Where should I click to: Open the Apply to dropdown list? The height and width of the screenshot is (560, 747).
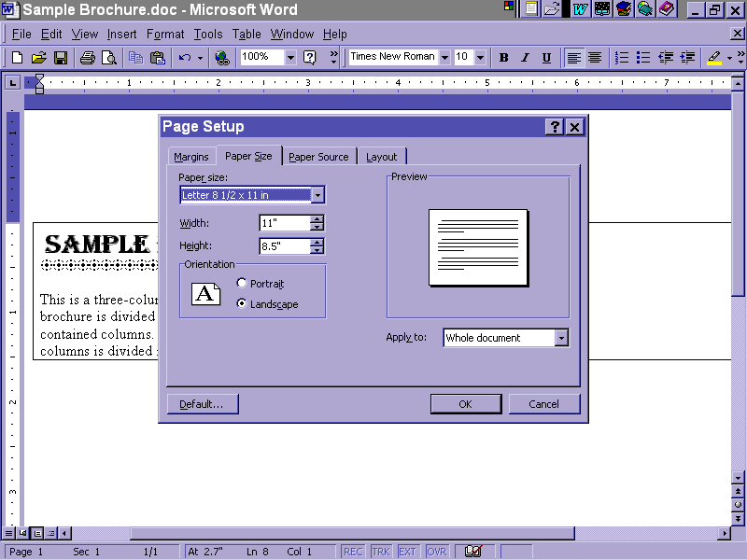point(561,338)
